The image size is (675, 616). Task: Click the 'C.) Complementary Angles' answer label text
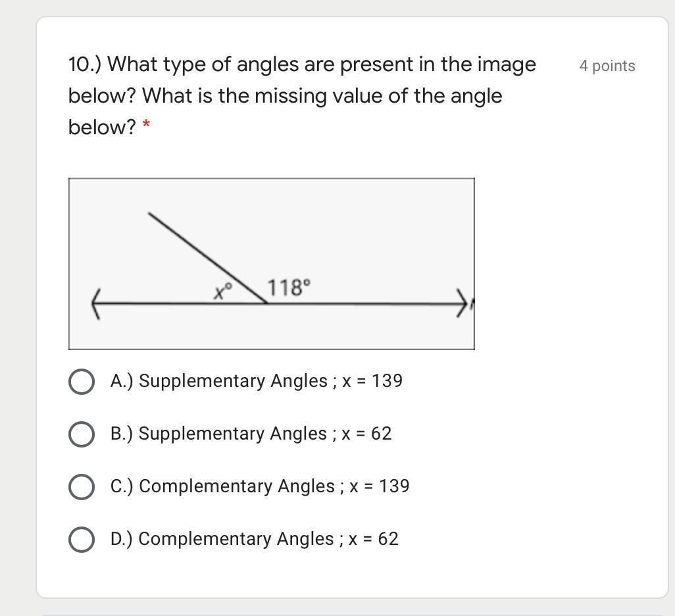pyautogui.click(x=260, y=486)
